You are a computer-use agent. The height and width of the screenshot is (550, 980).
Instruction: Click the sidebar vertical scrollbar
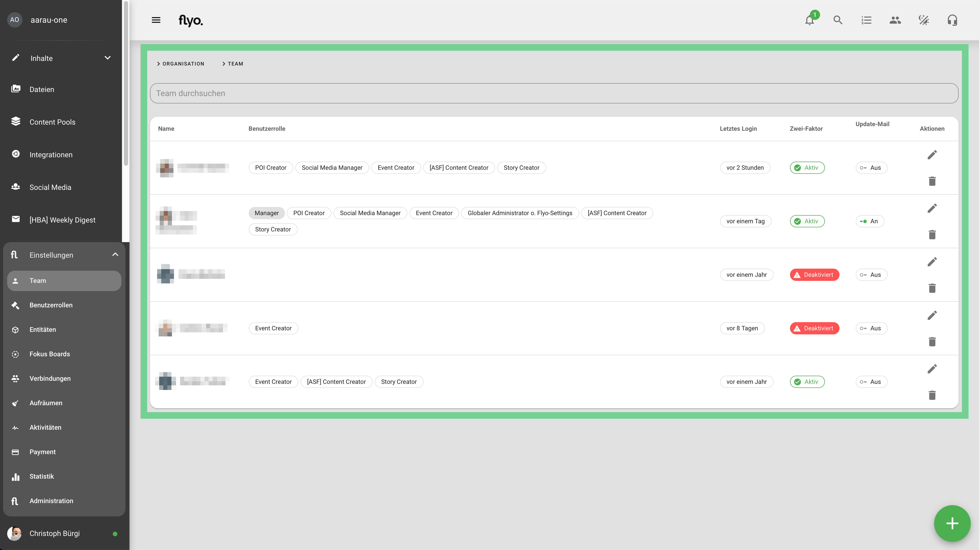[x=126, y=84]
